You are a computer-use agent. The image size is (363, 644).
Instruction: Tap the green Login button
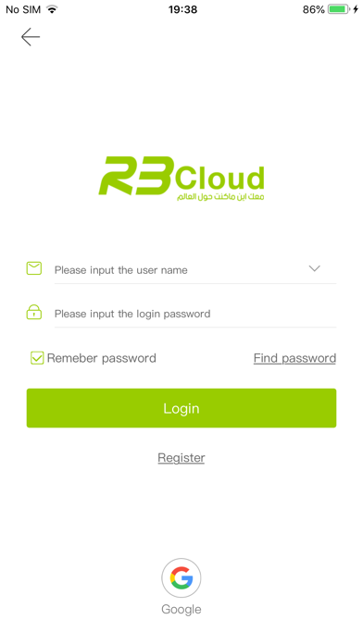(181, 408)
